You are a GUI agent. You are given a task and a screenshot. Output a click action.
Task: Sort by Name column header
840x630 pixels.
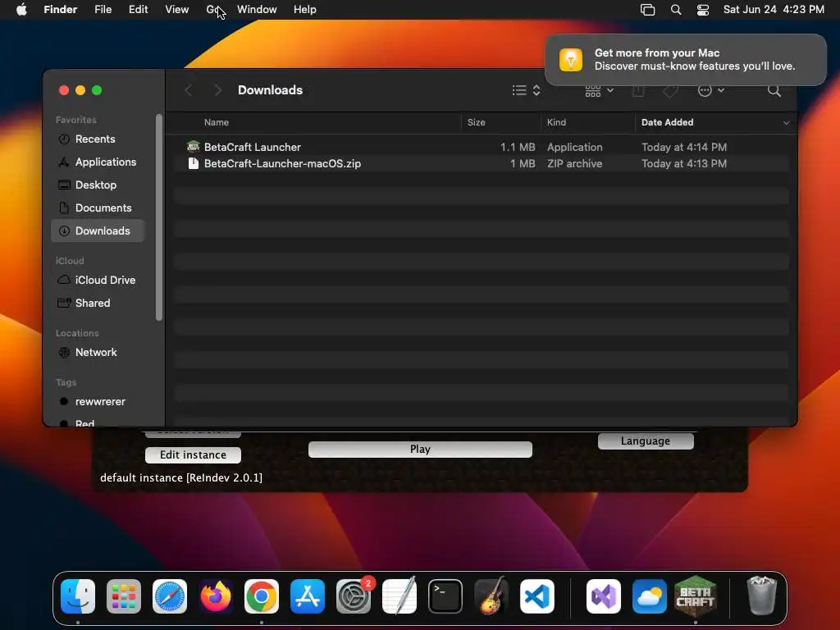point(217,122)
